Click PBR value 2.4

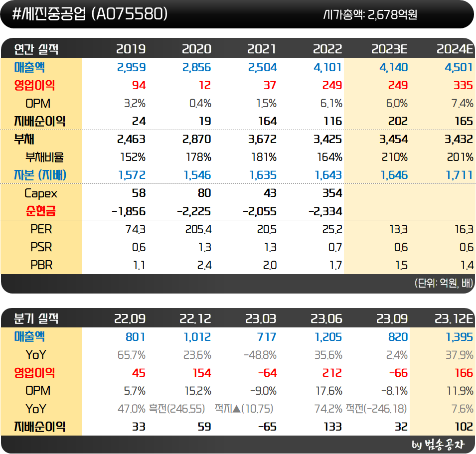click(x=204, y=265)
